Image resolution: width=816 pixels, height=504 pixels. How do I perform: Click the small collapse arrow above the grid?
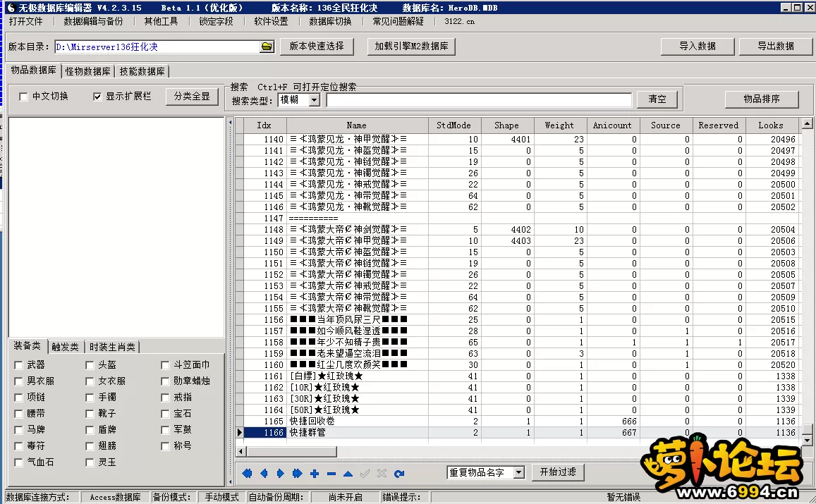point(230,123)
